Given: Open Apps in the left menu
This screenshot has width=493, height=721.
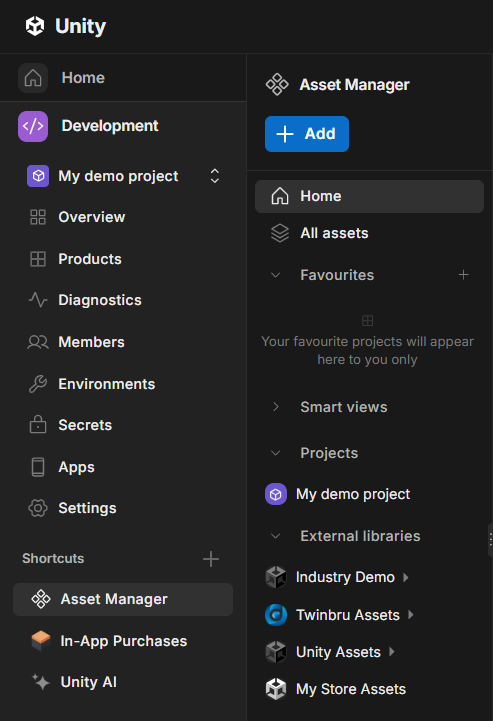Looking at the screenshot, I should click(x=76, y=467).
